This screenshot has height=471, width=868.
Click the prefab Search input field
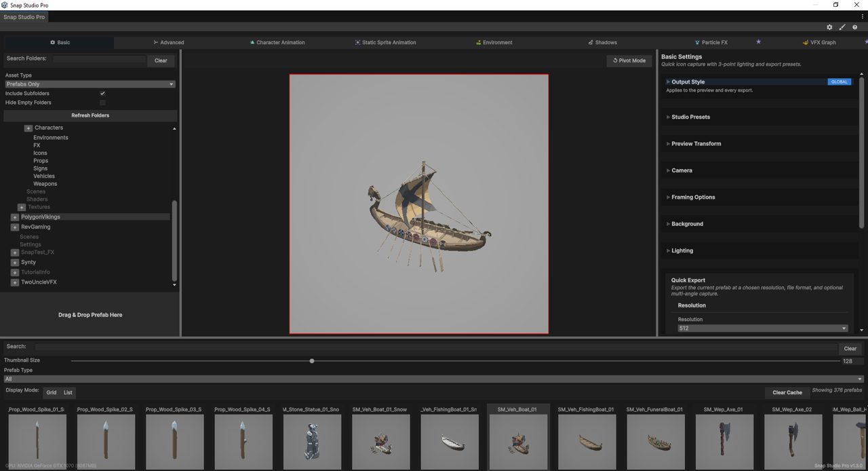pyautogui.click(x=436, y=347)
